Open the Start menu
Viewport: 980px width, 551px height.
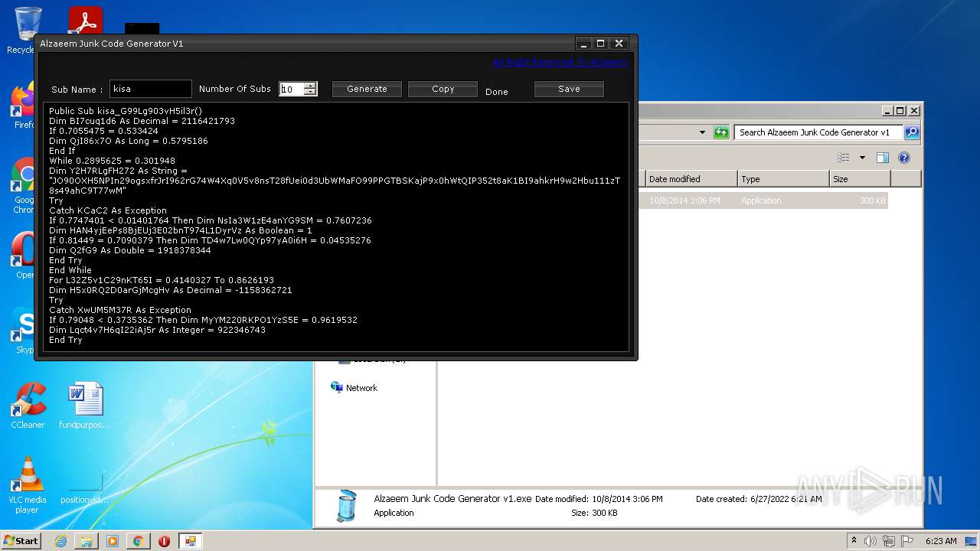tap(21, 540)
